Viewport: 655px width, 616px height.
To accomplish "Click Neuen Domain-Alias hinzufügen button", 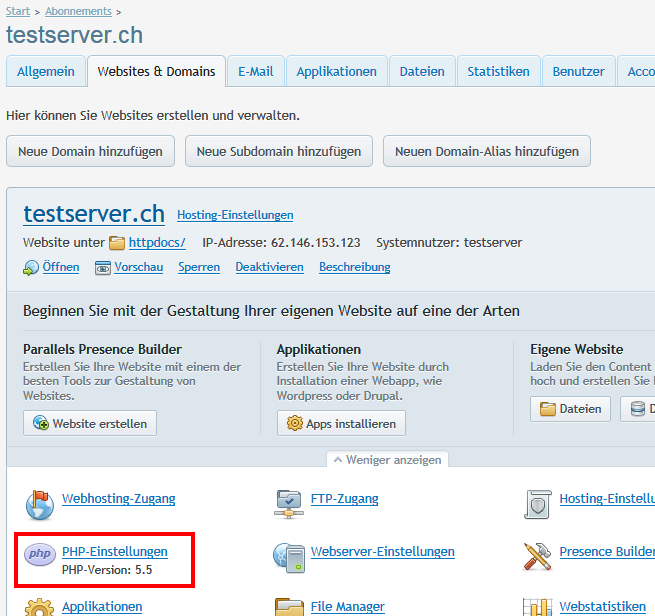I will click(487, 152).
